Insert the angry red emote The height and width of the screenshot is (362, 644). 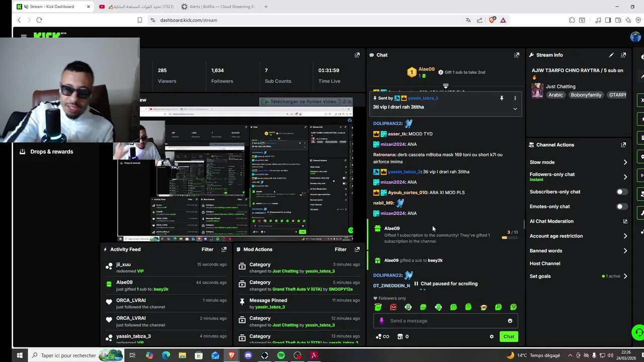point(393,307)
